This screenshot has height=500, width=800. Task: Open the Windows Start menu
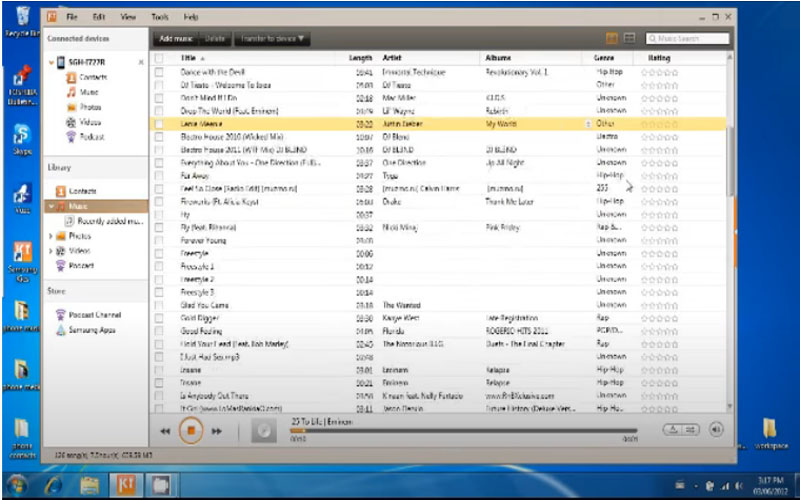pyautogui.click(x=17, y=484)
